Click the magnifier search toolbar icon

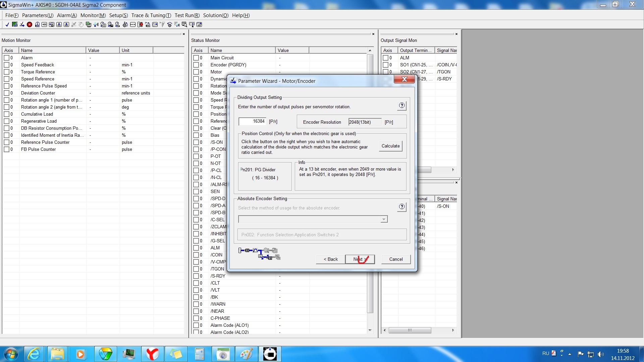(x=184, y=24)
